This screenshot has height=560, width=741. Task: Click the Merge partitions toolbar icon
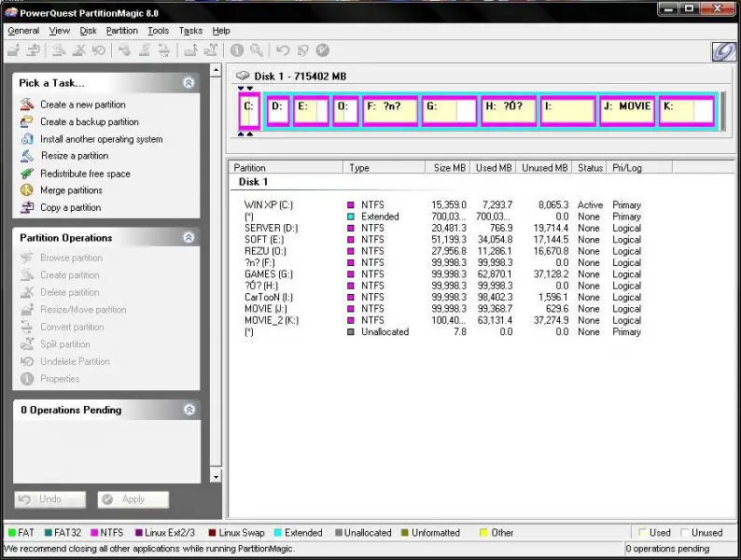tap(191, 50)
